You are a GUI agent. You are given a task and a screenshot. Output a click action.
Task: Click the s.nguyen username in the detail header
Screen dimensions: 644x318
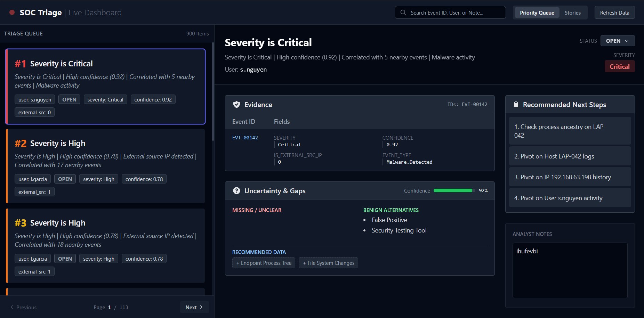click(253, 70)
